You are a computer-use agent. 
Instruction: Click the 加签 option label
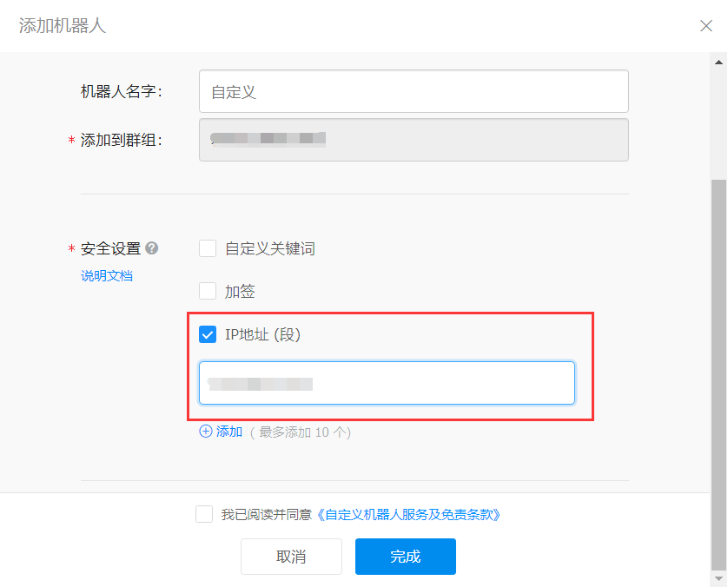point(240,292)
